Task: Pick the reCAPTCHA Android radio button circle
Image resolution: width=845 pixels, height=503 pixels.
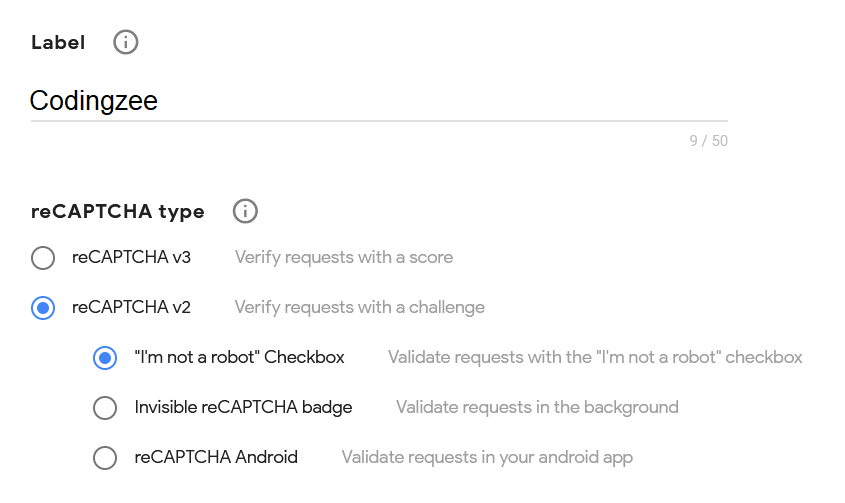Action: 105,458
